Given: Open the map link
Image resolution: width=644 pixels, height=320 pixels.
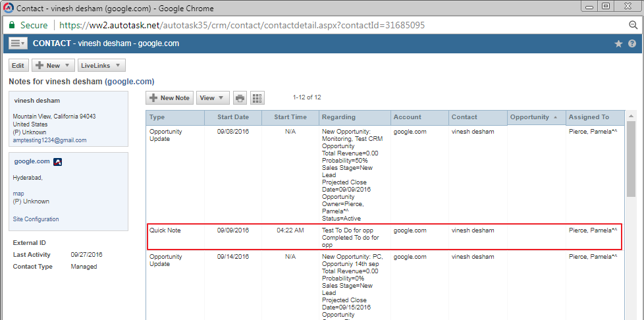Looking at the screenshot, I should (x=18, y=194).
